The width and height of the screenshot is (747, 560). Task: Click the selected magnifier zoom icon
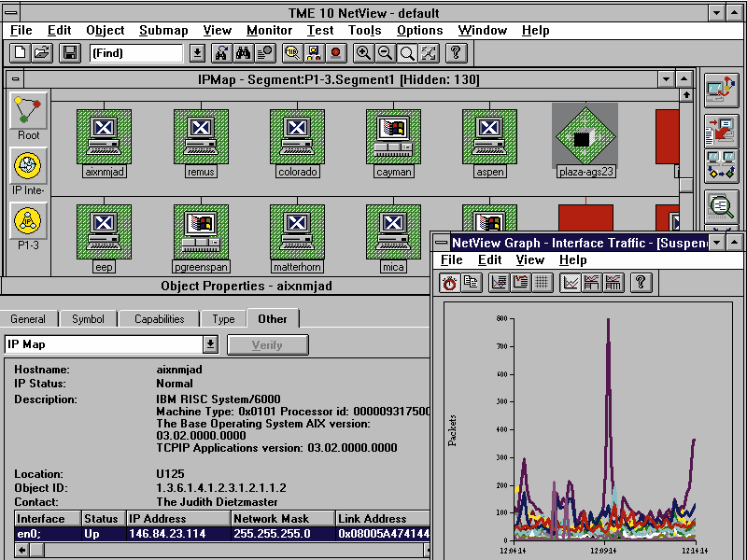(x=407, y=53)
